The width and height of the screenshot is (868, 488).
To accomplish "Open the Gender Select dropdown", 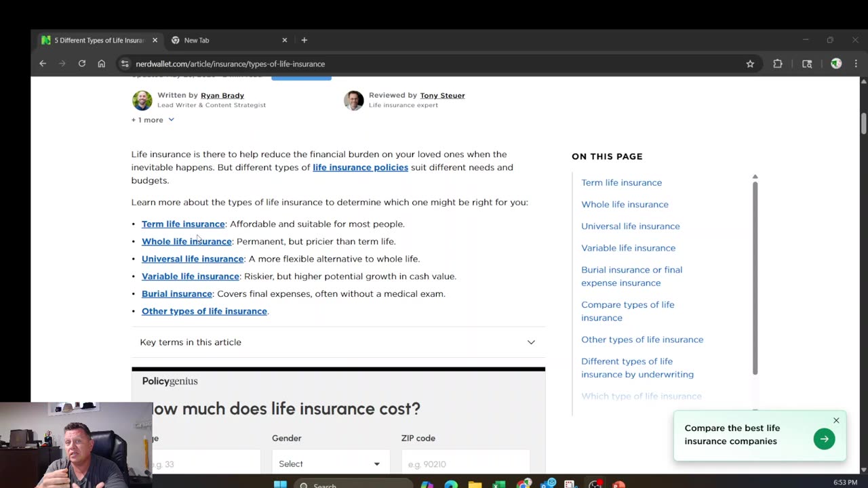I will (x=331, y=464).
